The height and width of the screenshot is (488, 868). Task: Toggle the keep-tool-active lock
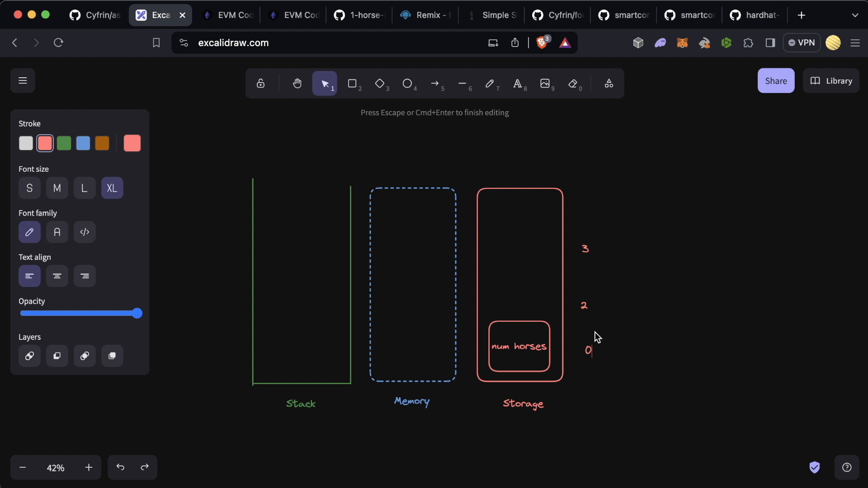pos(260,84)
